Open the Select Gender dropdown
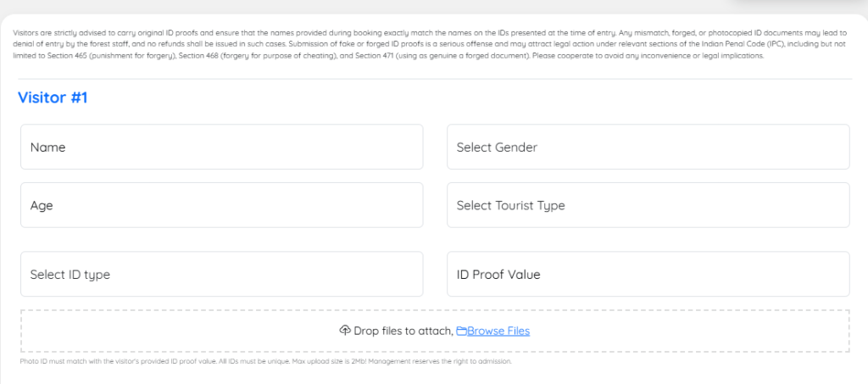Image resolution: width=868 pixels, height=384 pixels. [x=648, y=147]
